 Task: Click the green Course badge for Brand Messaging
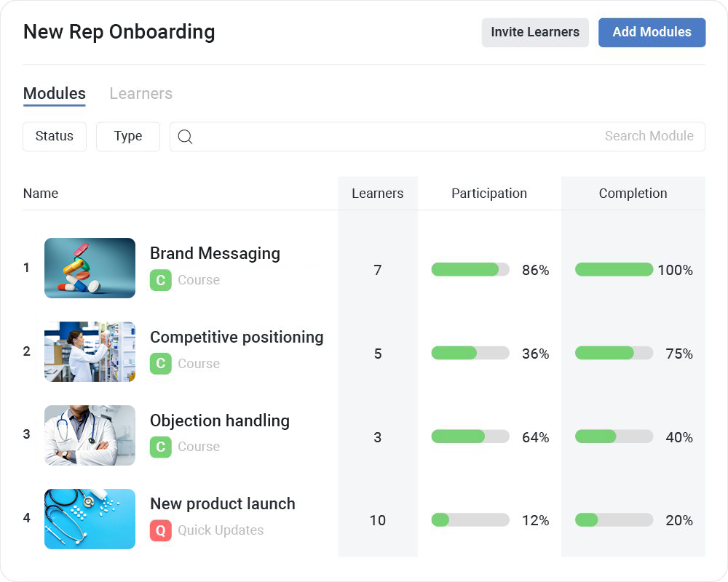point(161,280)
